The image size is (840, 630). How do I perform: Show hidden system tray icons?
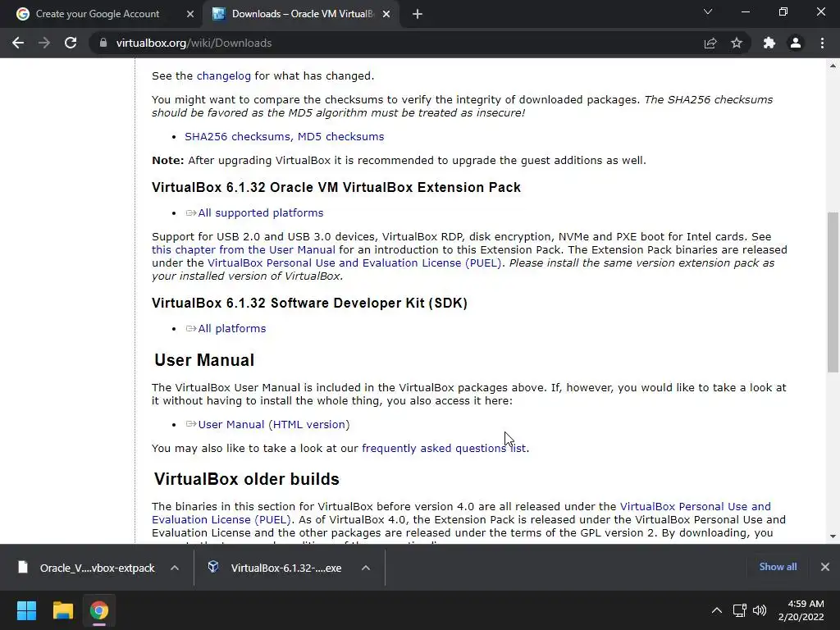coord(716,610)
